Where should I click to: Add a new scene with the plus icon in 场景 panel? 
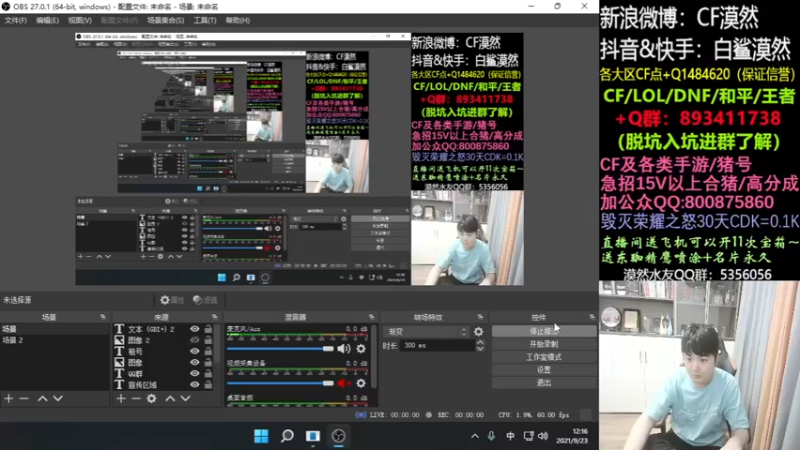(9, 398)
